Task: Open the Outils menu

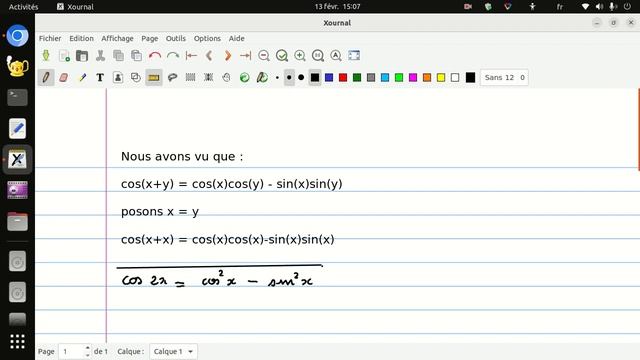Action: [176, 38]
